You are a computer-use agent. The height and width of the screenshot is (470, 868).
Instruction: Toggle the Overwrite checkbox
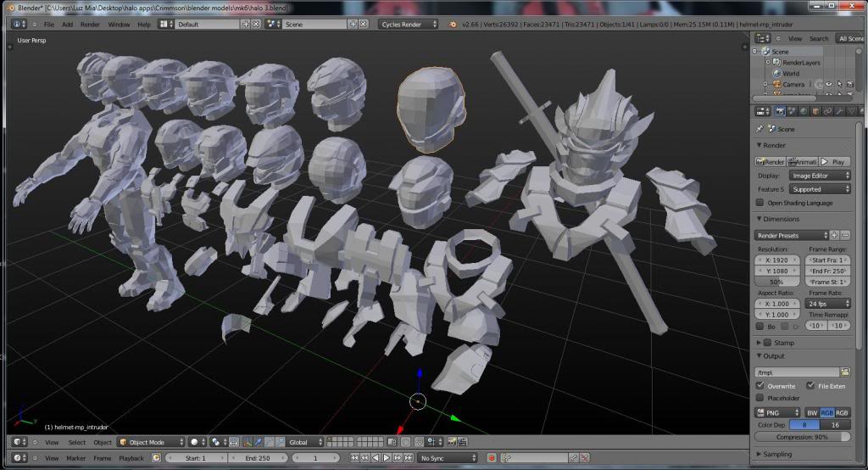pyautogui.click(x=759, y=385)
